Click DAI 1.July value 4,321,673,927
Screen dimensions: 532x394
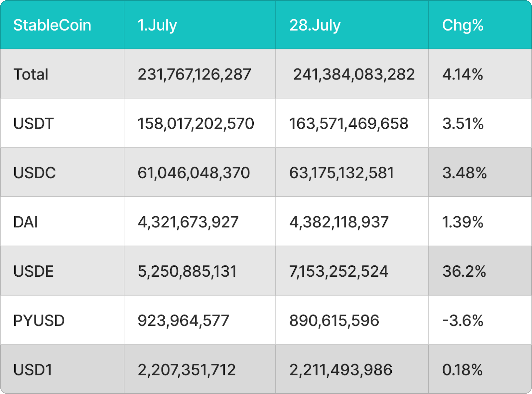[x=188, y=222]
